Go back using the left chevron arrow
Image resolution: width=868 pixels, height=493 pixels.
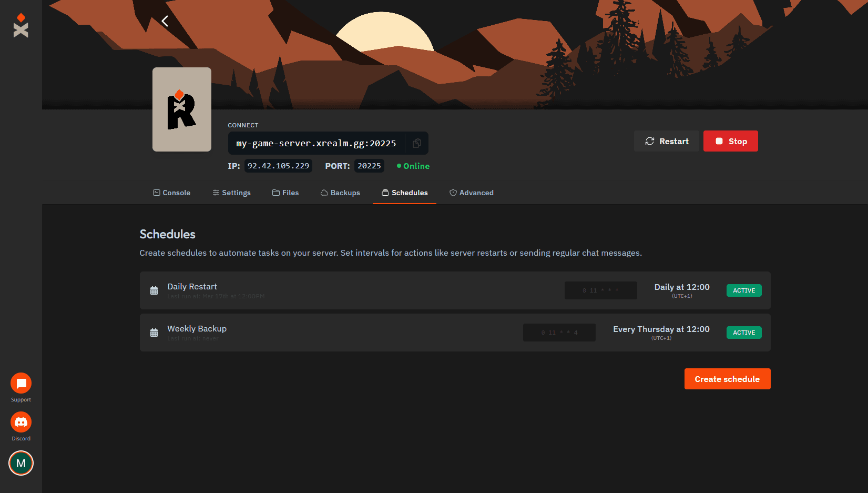click(x=165, y=21)
